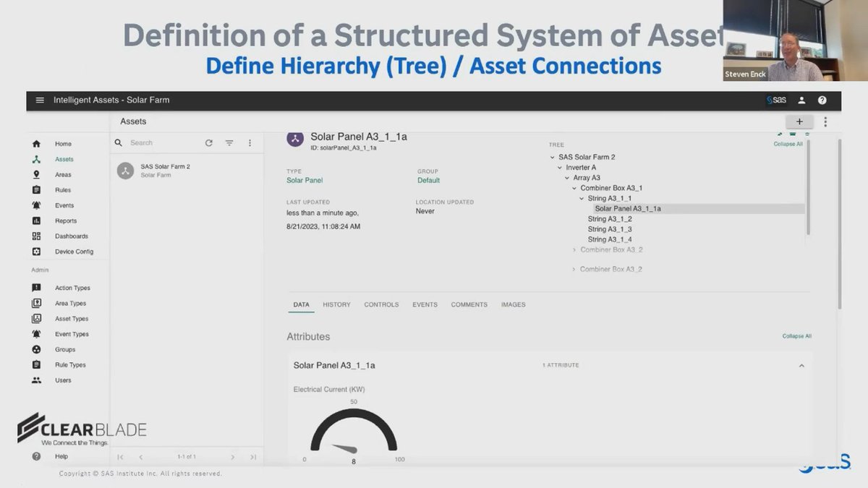The image size is (868, 488).
Task: Click Collapse All above the tree
Action: click(x=788, y=144)
